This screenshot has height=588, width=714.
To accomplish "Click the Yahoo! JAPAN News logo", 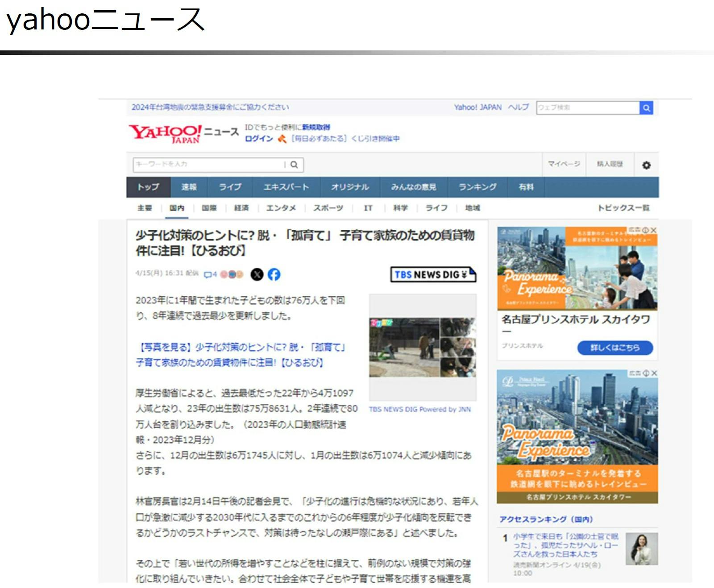I will [x=183, y=133].
